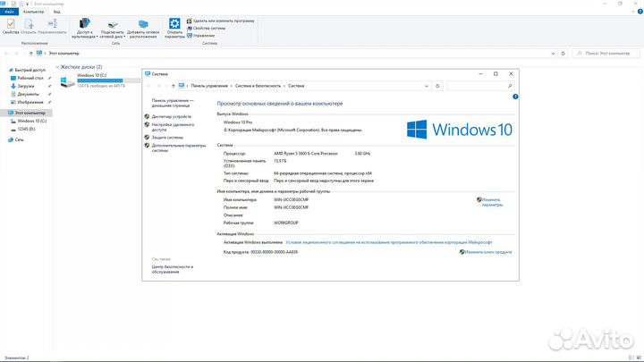The image size is (644, 362).
Task: Open Настройка удаленного доступа link
Action: point(173,127)
